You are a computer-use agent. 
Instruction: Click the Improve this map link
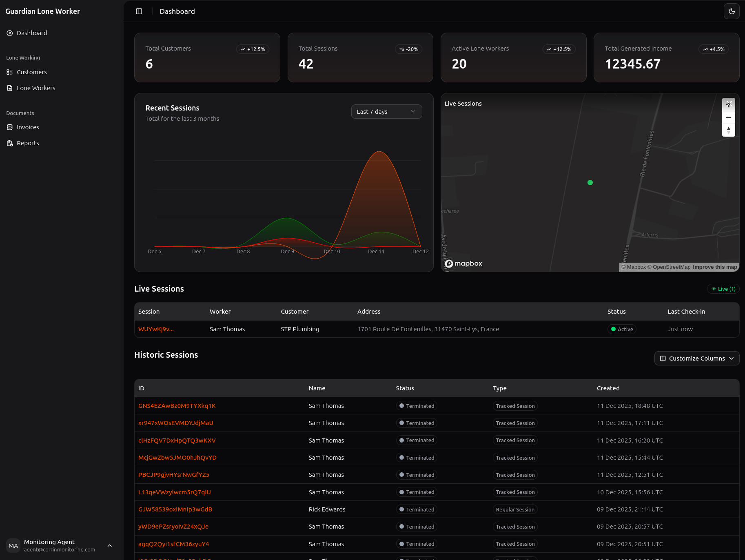(x=714, y=267)
